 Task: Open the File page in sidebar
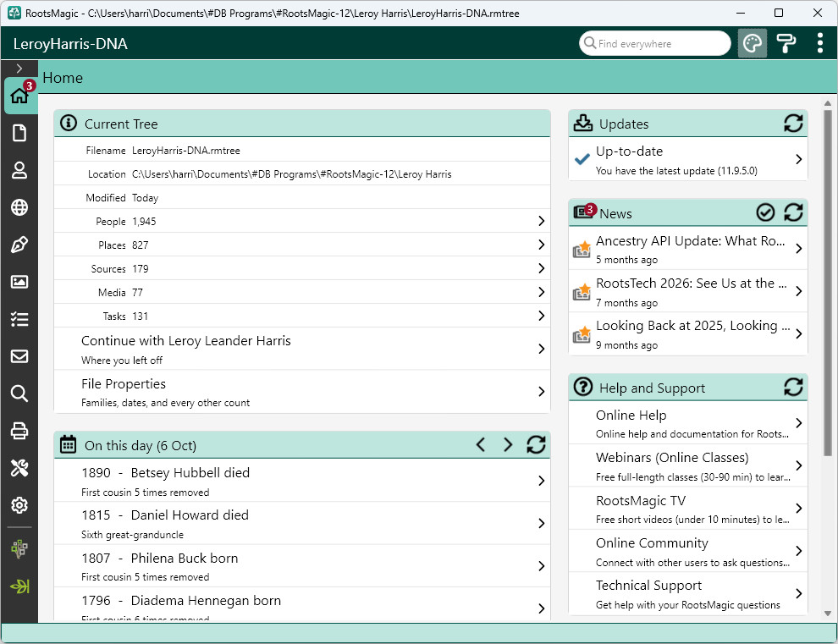point(19,133)
